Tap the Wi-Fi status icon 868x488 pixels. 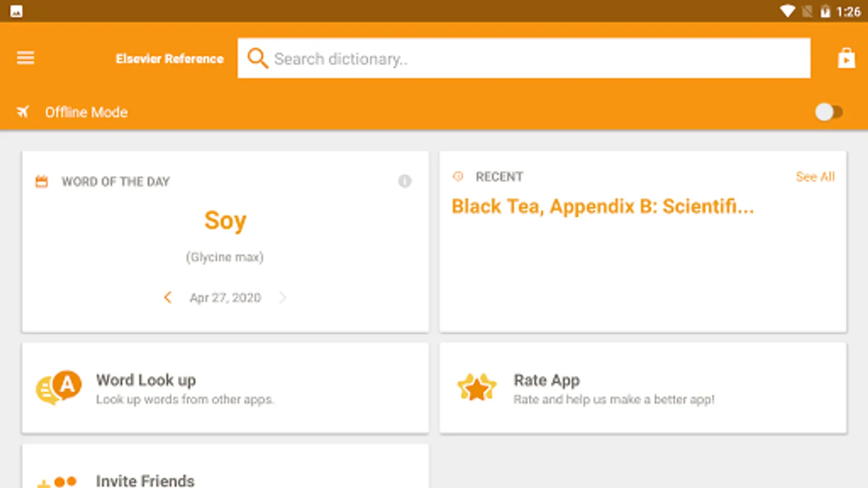click(x=787, y=11)
